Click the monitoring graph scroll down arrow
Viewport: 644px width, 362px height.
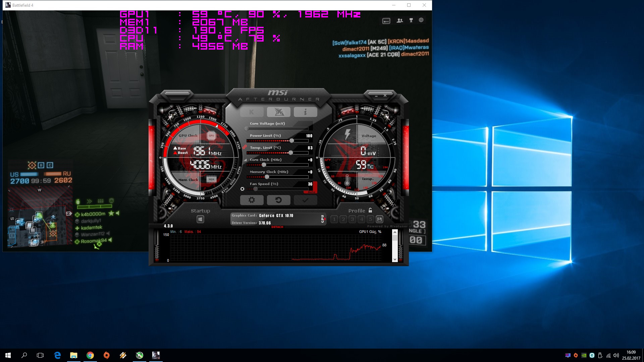click(395, 259)
